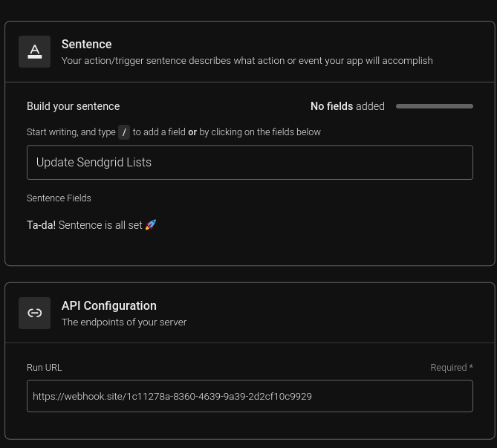
Task: Select the API Configuration heading
Action: coord(109,305)
